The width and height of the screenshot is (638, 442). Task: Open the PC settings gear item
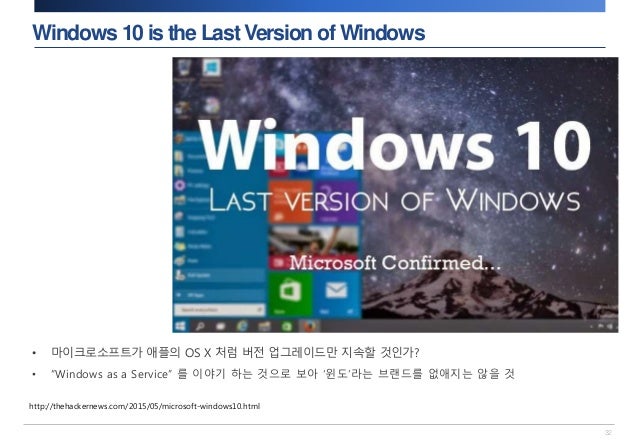tap(193, 186)
